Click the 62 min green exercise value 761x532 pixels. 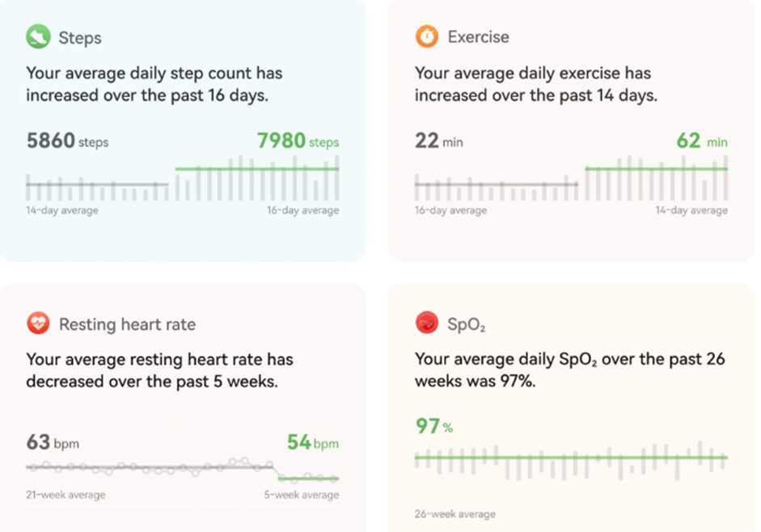point(701,141)
